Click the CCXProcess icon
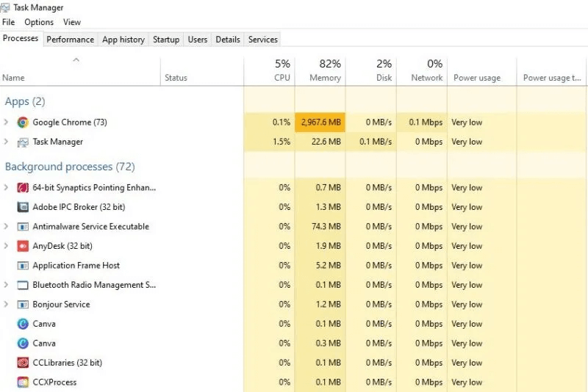The width and height of the screenshot is (588, 392). (23, 382)
